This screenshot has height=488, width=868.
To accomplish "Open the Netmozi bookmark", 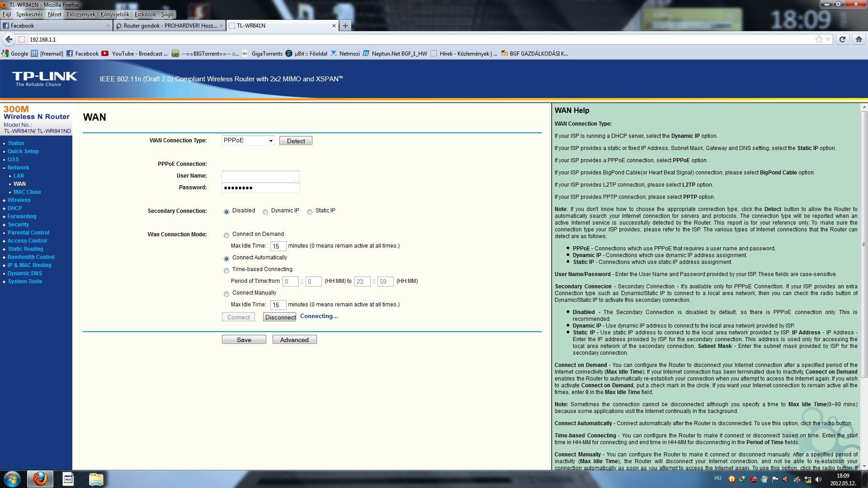I will click(345, 53).
